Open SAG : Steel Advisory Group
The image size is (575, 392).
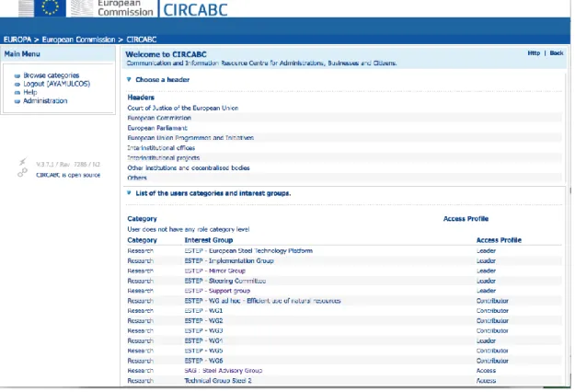tap(224, 370)
